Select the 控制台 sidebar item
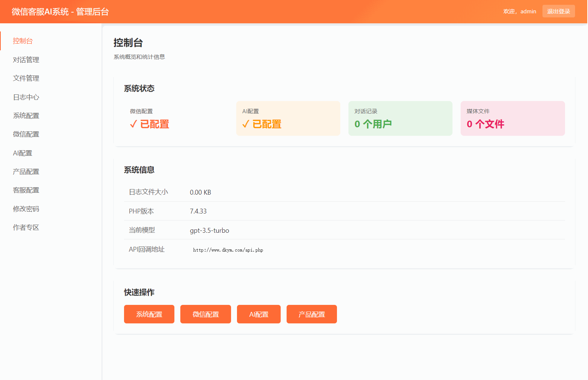This screenshot has height=380, width=588. pos(23,41)
